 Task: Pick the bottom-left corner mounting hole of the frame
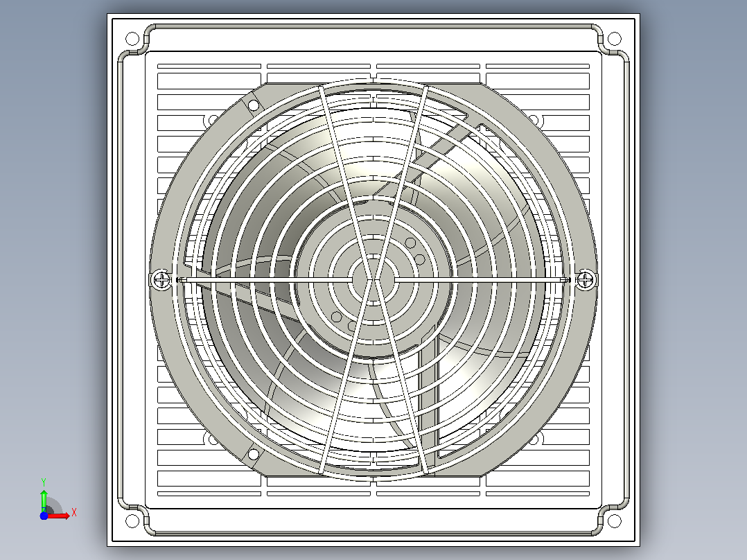[132, 521]
